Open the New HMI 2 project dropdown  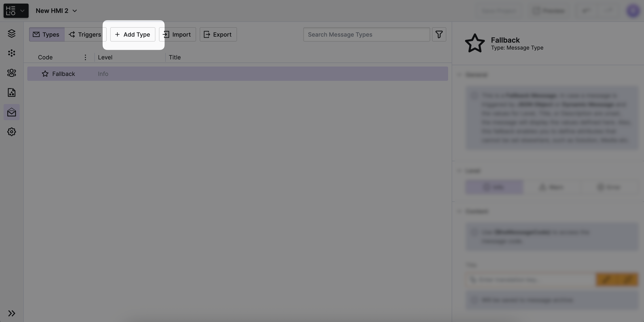click(x=57, y=11)
